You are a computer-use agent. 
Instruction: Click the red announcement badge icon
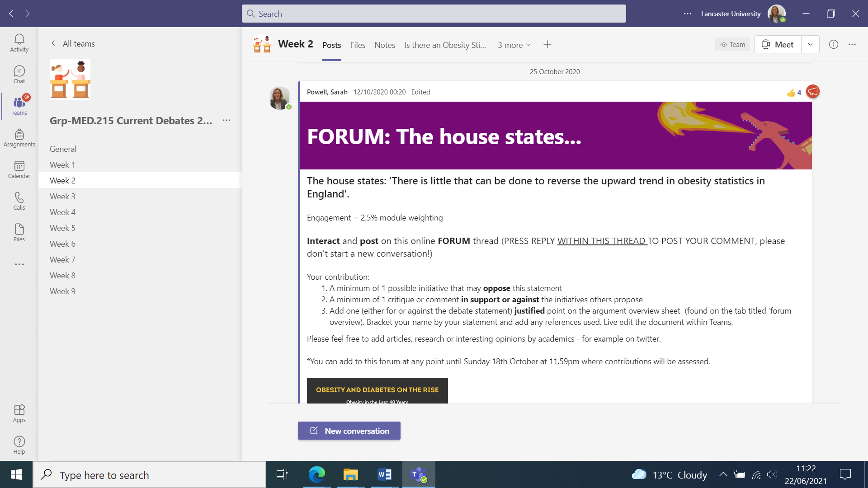[813, 92]
